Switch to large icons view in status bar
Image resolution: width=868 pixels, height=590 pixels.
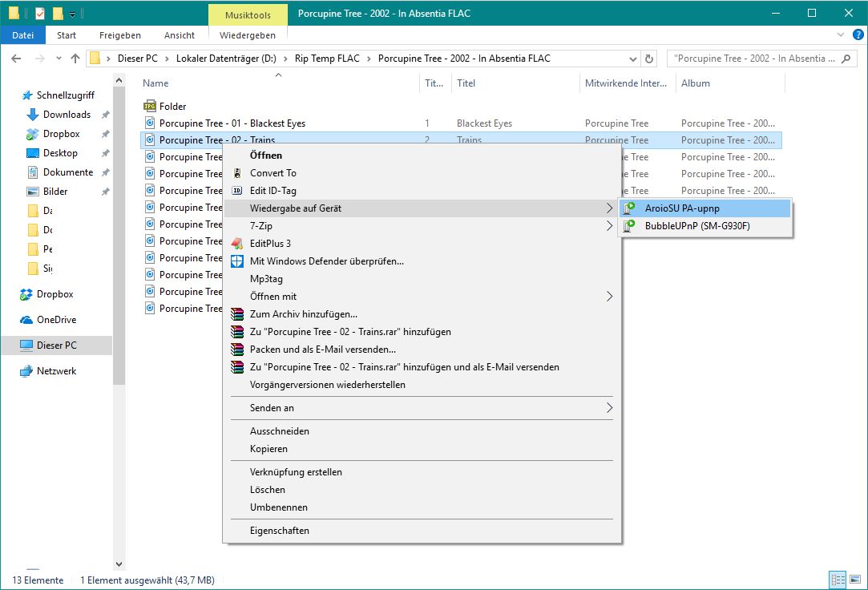pos(855,580)
